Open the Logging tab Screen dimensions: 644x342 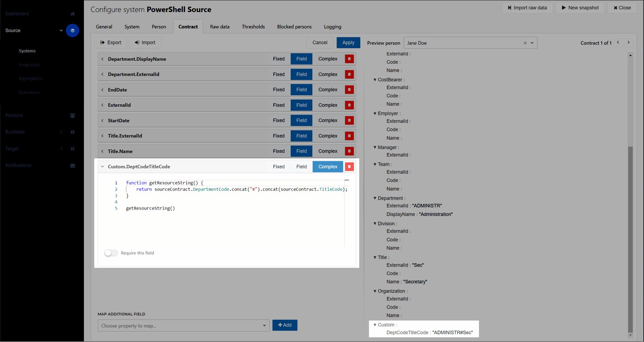[332, 27]
